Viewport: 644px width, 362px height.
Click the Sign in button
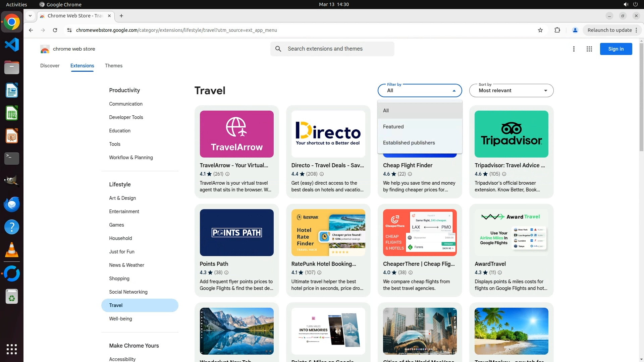(615, 49)
